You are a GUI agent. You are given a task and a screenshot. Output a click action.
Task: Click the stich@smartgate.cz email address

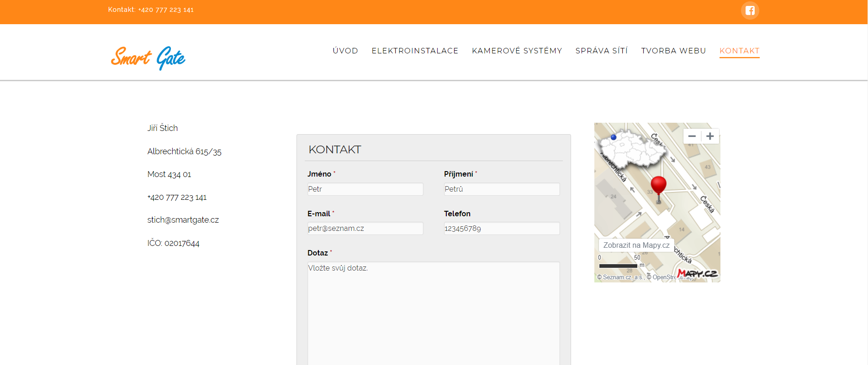point(183,220)
